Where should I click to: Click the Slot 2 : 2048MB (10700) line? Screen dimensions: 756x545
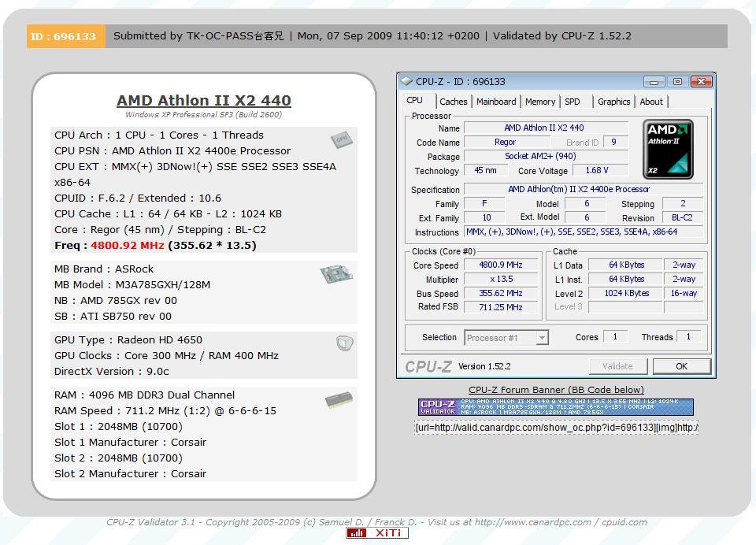pyautogui.click(x=119, y=458)
